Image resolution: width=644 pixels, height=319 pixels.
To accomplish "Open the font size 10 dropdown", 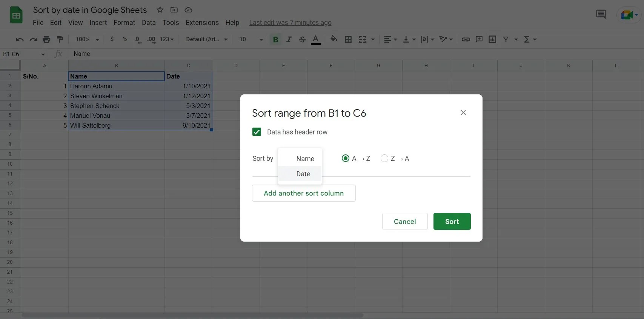I will coord(251,39).
